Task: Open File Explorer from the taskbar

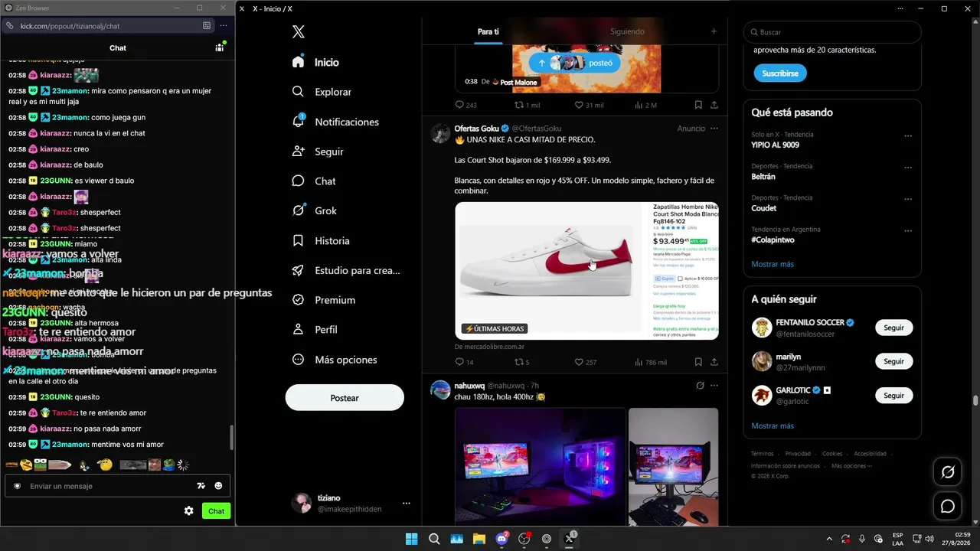Action: click(479, 539)
